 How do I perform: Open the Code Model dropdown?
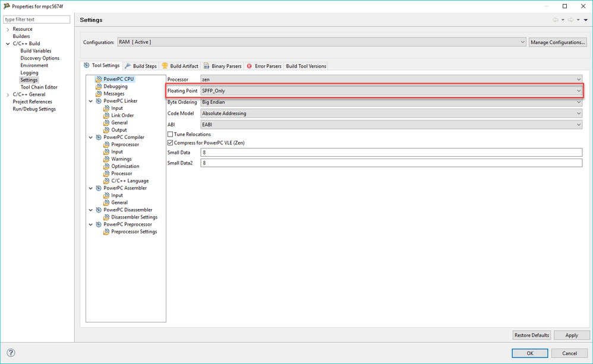pyautogui.click(x=391, y=113)
